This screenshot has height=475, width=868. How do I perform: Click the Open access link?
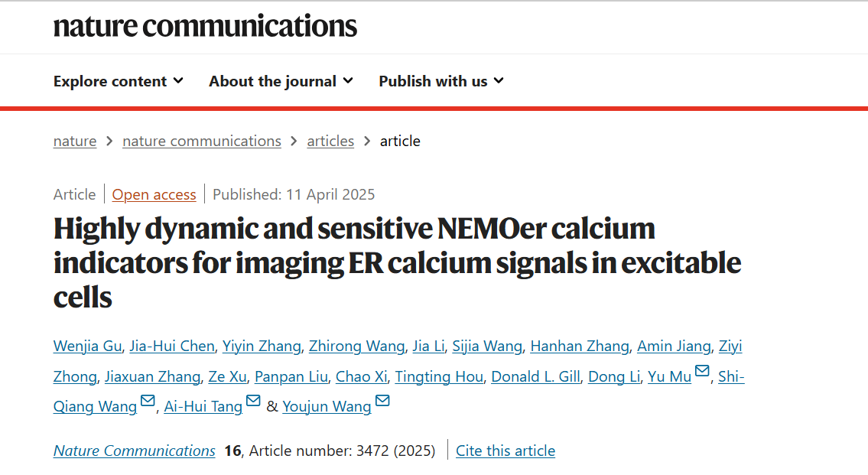pyautogui.click(x=154, y=195)
